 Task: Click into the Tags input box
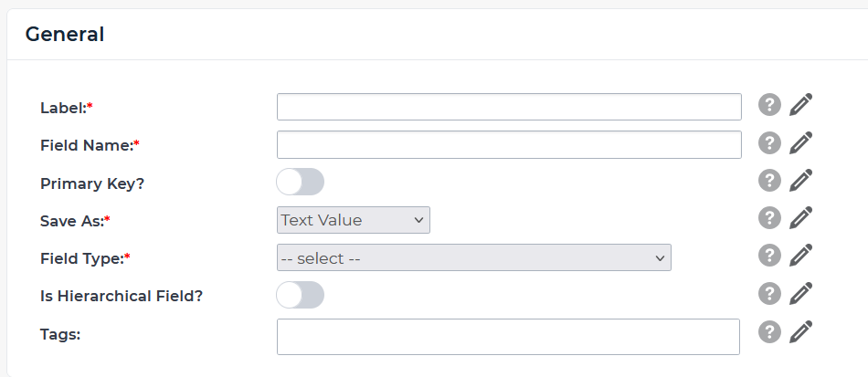pos(508,336)
